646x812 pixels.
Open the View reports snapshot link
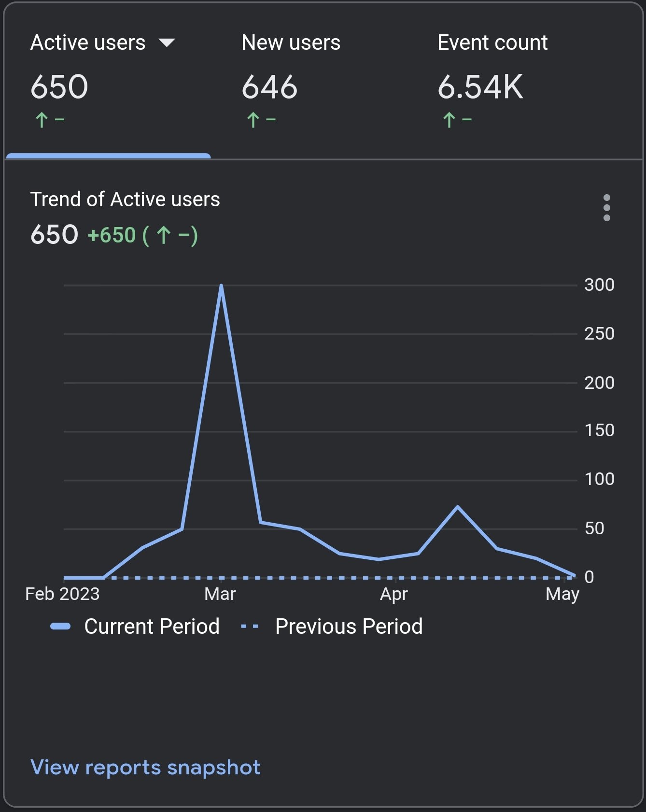(x=145, y=767)
